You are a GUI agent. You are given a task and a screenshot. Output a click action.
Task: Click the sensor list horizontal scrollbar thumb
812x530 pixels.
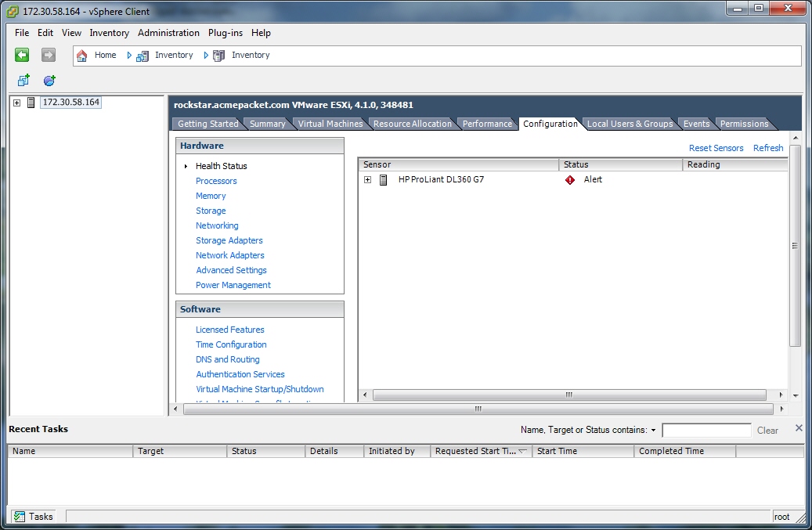[x=569, y=395]
